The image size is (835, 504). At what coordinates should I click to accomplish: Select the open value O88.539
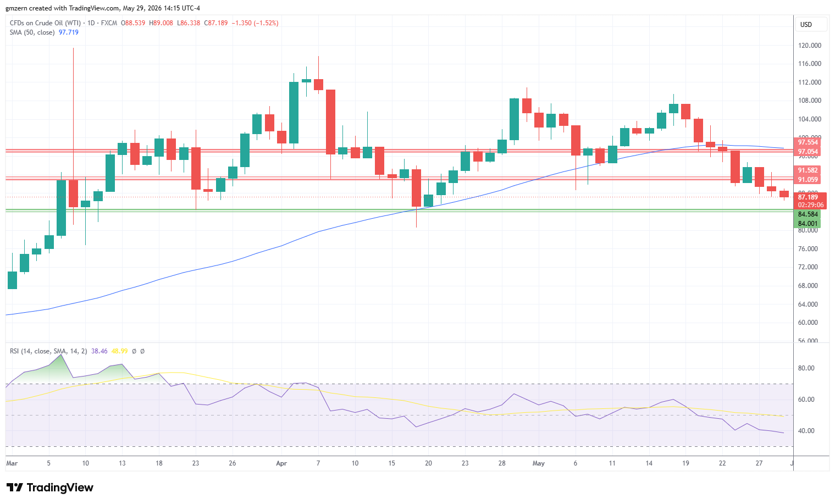point(133,23)
